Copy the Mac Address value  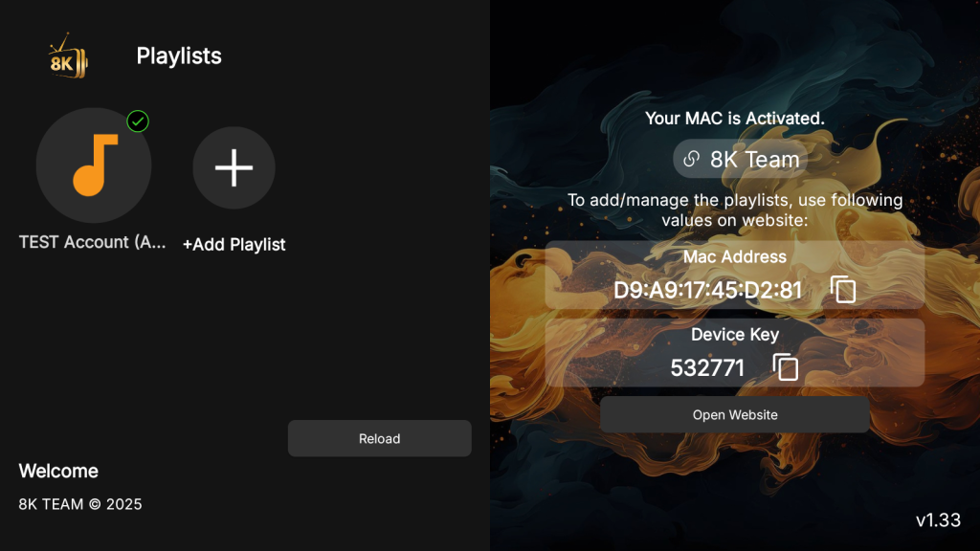click(843, 289)
